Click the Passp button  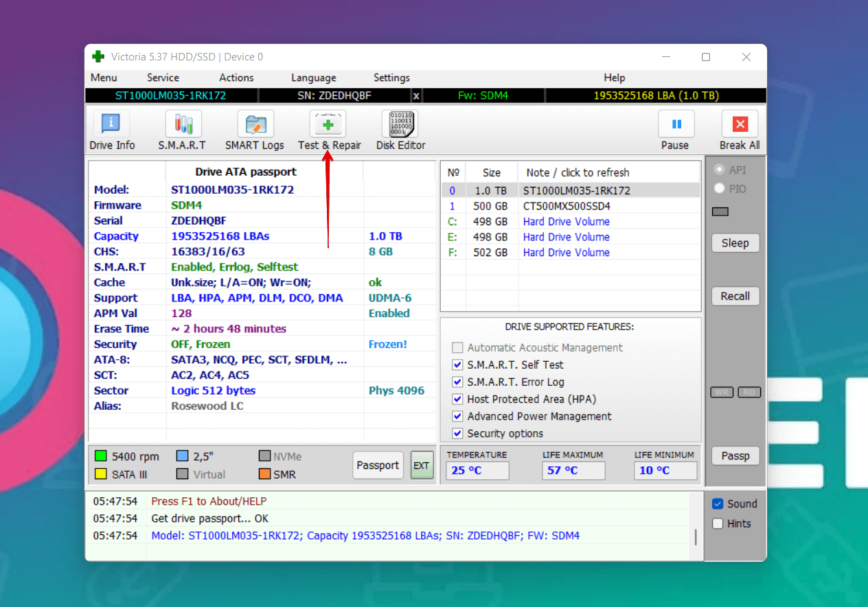point(735,456)
